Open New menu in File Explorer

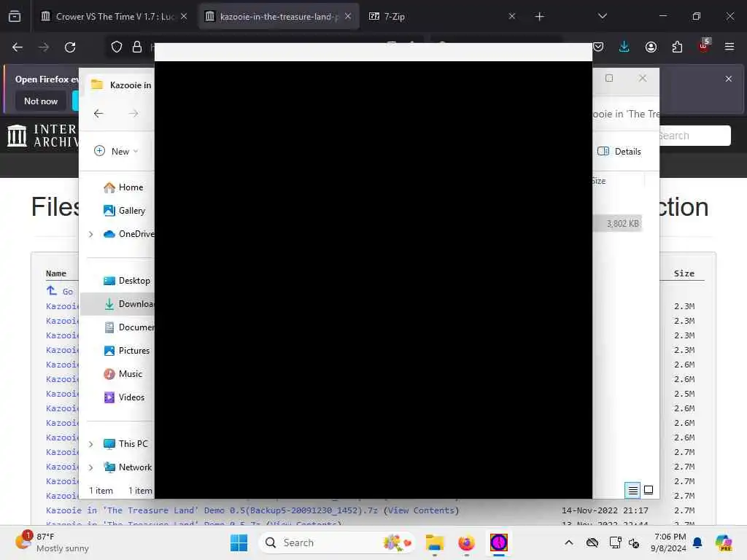coord(116,152)
